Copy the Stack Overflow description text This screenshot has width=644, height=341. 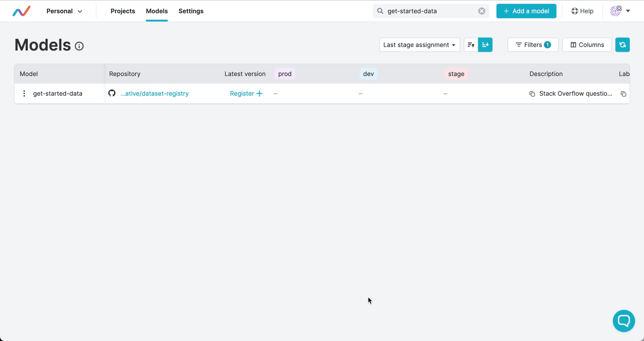532,94
